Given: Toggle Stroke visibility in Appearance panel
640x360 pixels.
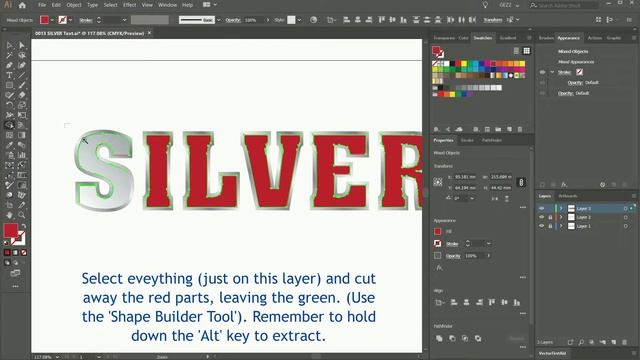Looking at the screenshot, I should point(542,72).
